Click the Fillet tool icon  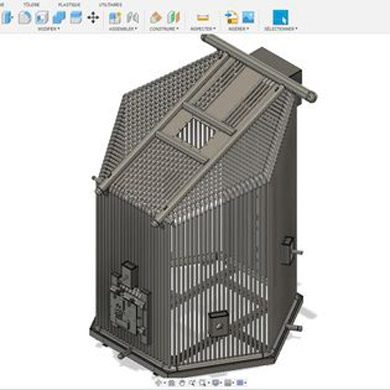tap(25, 17)
